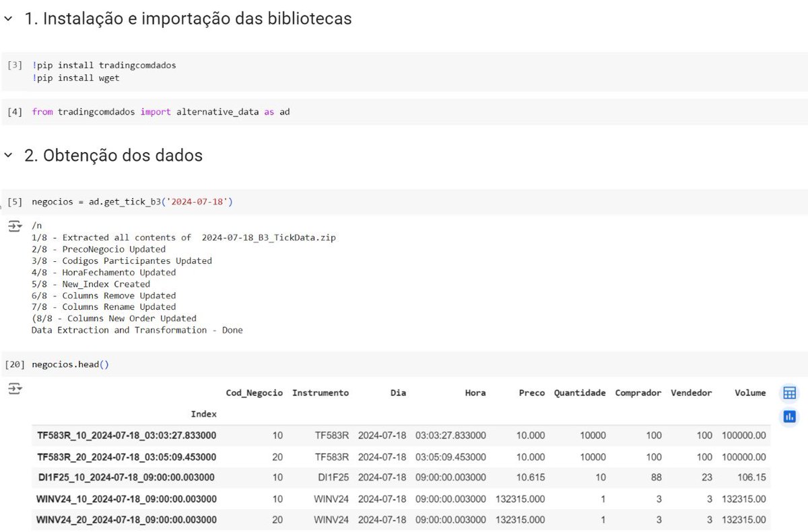Image resolution: width=808 pixels, height=532 pixels.
Task: Select row WINV24_20_2024-07-18_09:00:00.003000
Action: tap(401, 520)
